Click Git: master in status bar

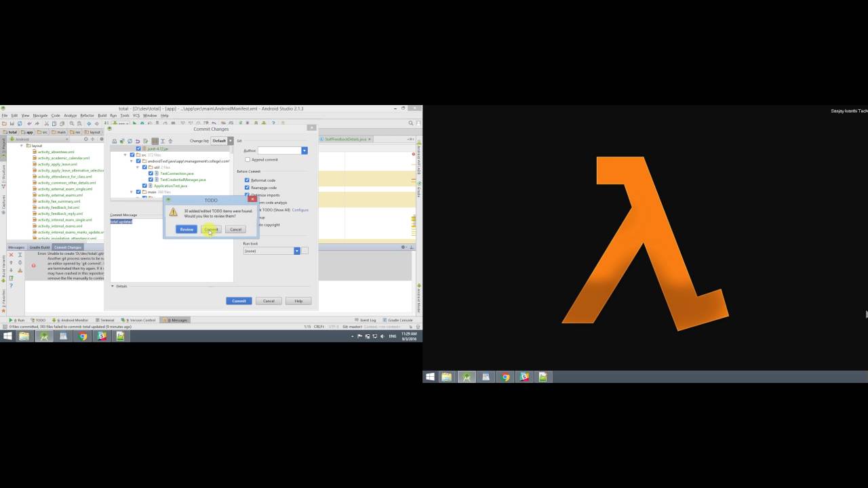click(x=352, y=327)
